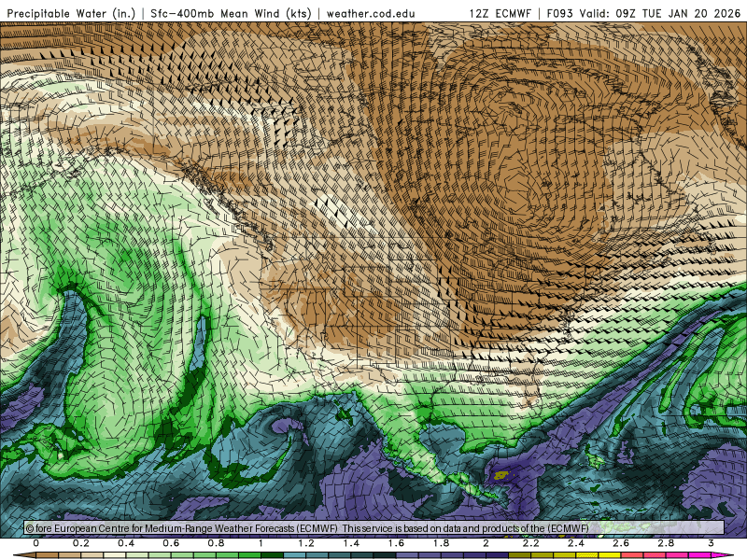Screen dimensions: 747x560
Task: Click the legend value 0.2
Action: click(x=81, y=543)
